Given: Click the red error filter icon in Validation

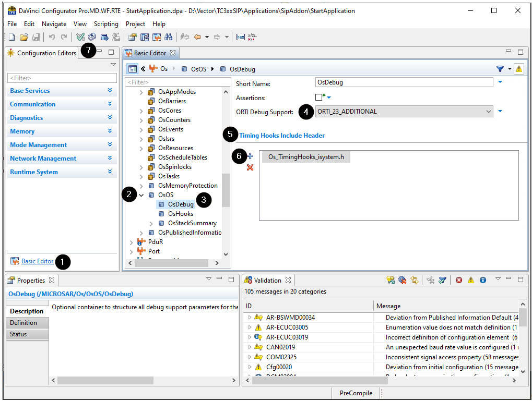Looking at the screenshot, I should 459,280.
